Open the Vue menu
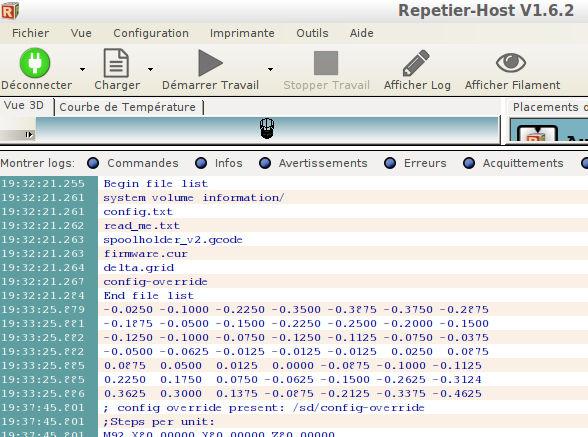 [x=81, y=33]
